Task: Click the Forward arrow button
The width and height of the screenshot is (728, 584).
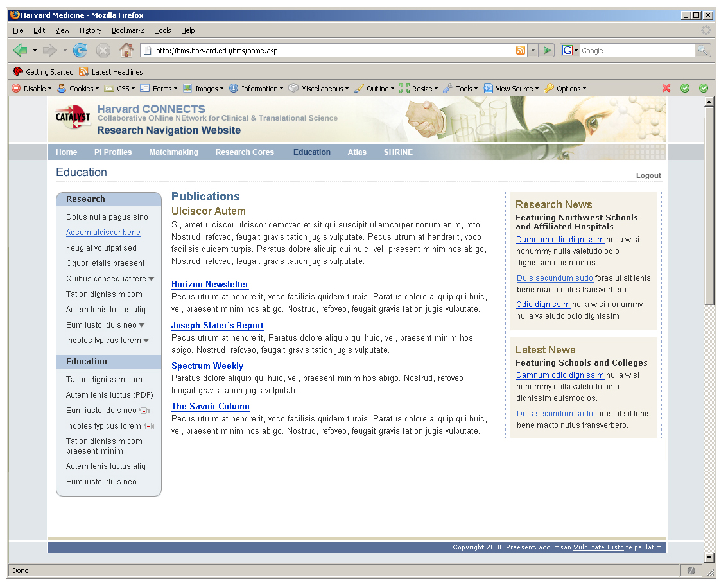Action: click(49, 50)
